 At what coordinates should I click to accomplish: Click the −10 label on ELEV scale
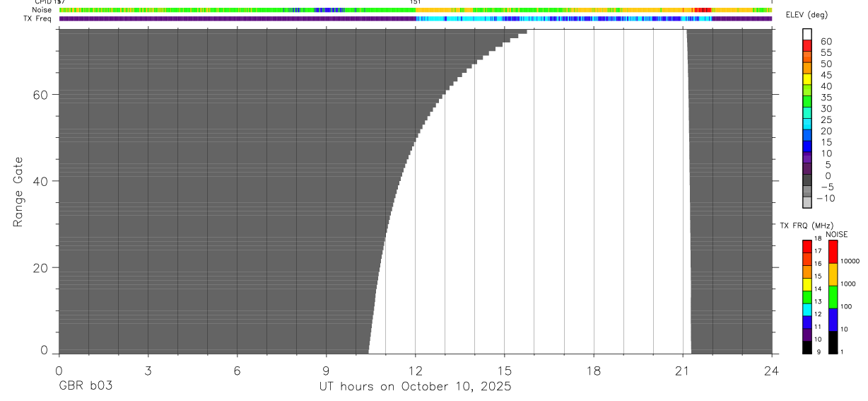826,199
